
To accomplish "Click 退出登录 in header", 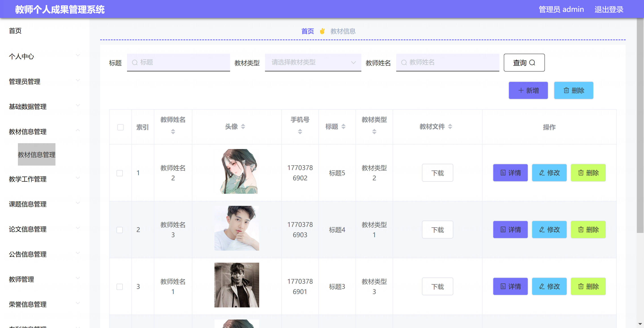I will (609, 9).
